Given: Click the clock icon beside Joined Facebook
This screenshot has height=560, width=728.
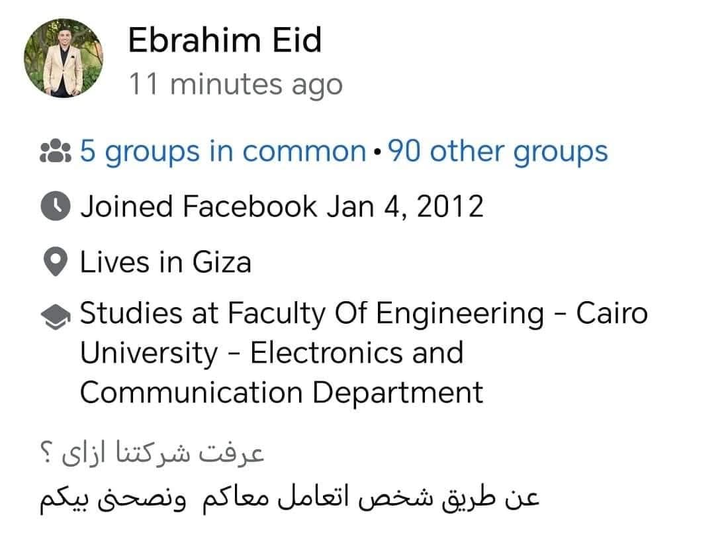Looking at the screenshot, I should click(x=56, y=207).
